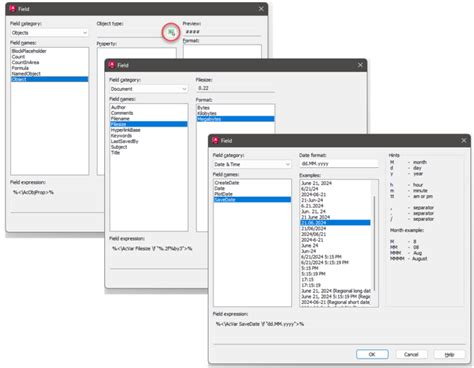This screenshot has width=474, height=368.
Task: Open the Field category dropdown showing Document
Action: [149, 89]
